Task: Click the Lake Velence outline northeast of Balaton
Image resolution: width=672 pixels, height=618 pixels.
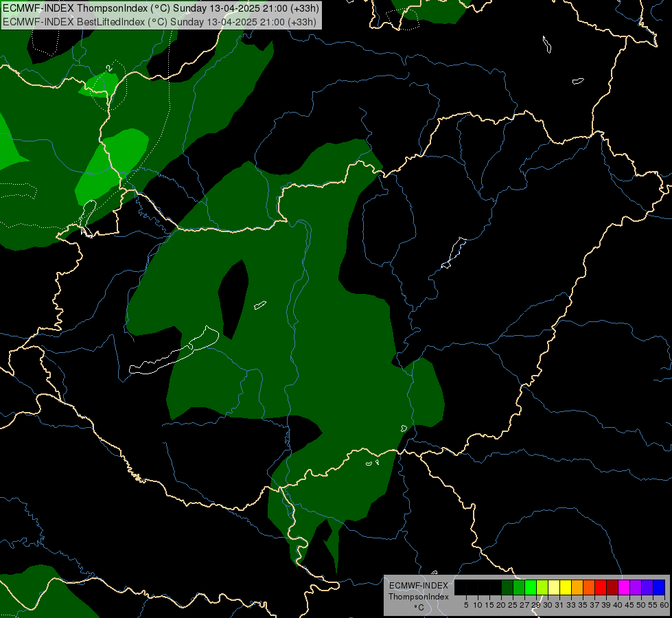Action: [260, 305]
